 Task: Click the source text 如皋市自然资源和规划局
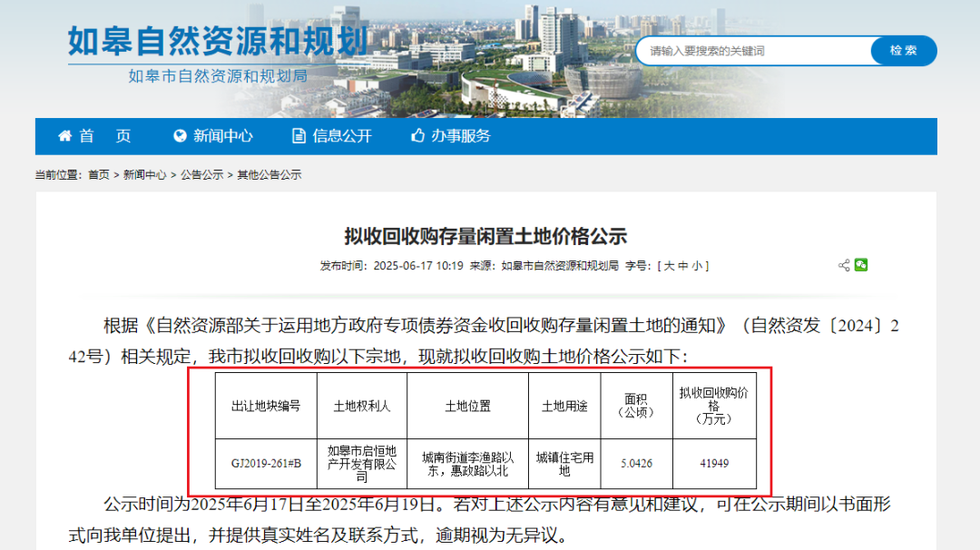coord(559,266)
